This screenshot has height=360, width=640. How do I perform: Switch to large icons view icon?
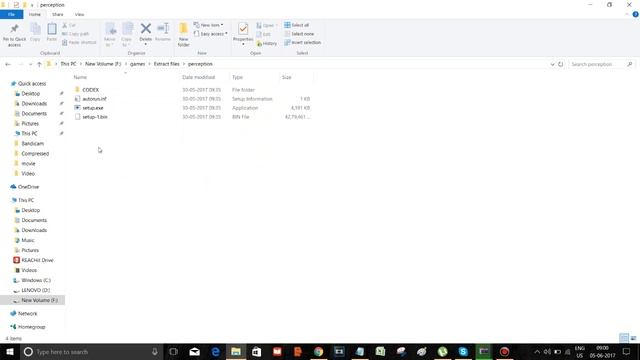(x=633, y=338)
